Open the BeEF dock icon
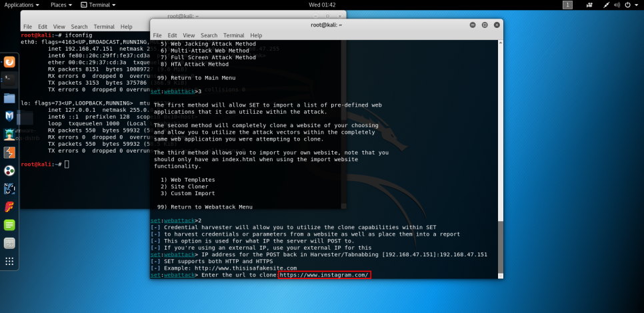This screenshot has width=644, height=313. point(9,188)
